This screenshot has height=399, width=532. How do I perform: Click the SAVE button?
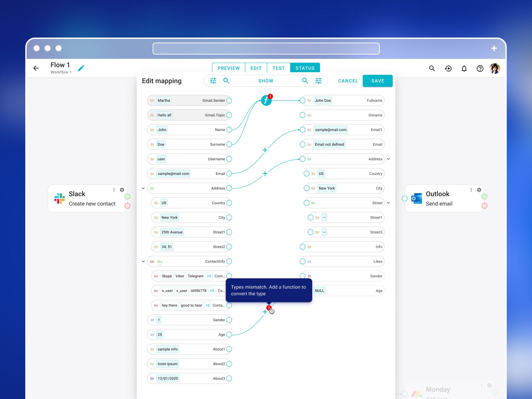coord(377,81)
